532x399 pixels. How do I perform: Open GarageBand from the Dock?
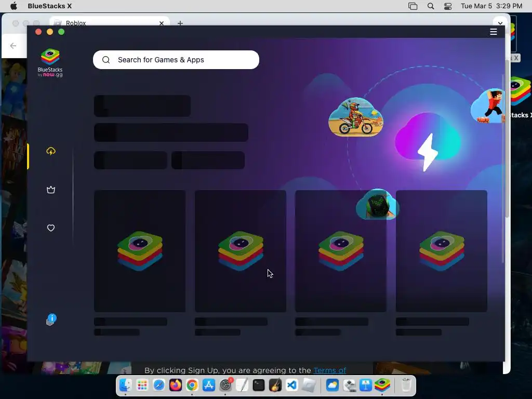275,385
